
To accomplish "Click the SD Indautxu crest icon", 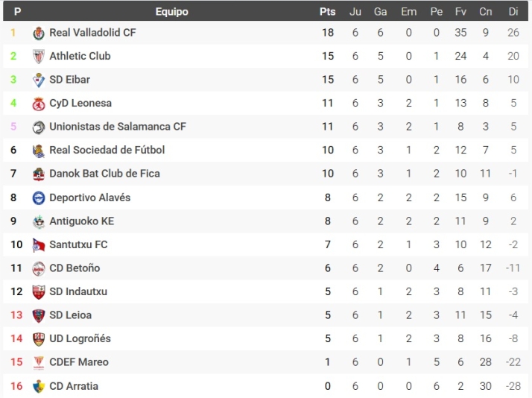I will (39, 292).
